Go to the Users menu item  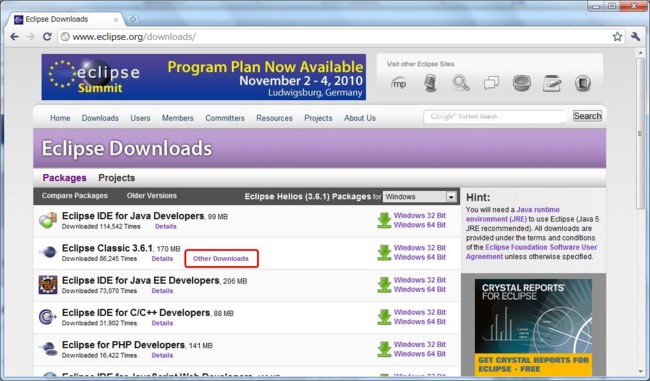pos(140,118)
